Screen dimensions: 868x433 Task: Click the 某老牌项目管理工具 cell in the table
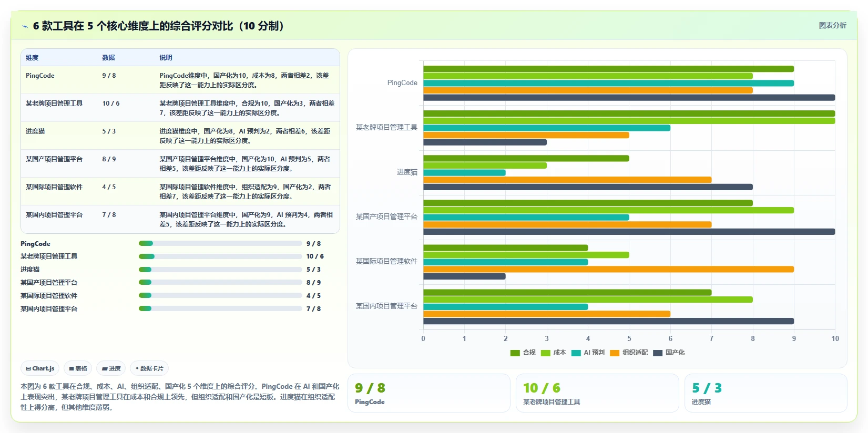click(x=54, y=104)
